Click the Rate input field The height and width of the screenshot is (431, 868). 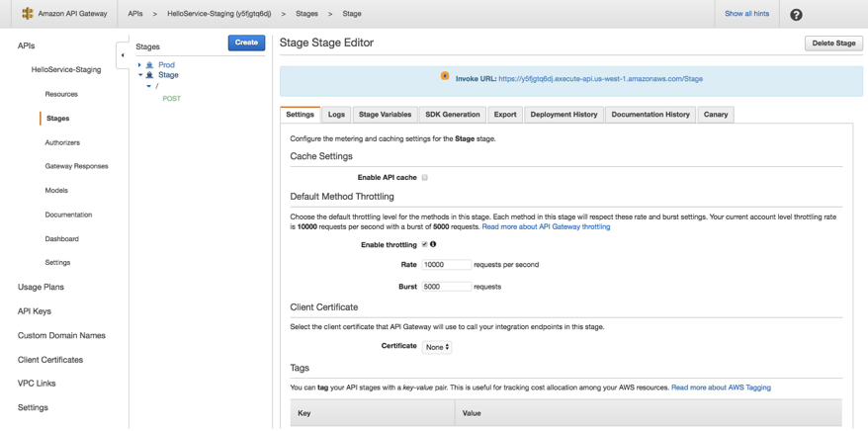[447, 265]
